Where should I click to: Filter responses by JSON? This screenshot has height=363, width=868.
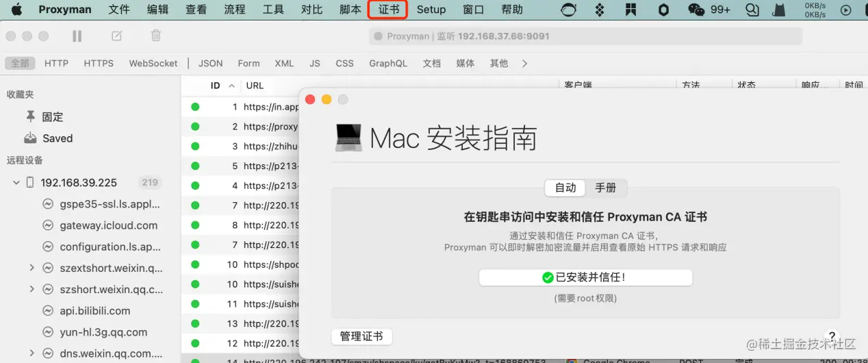point(211,63)
